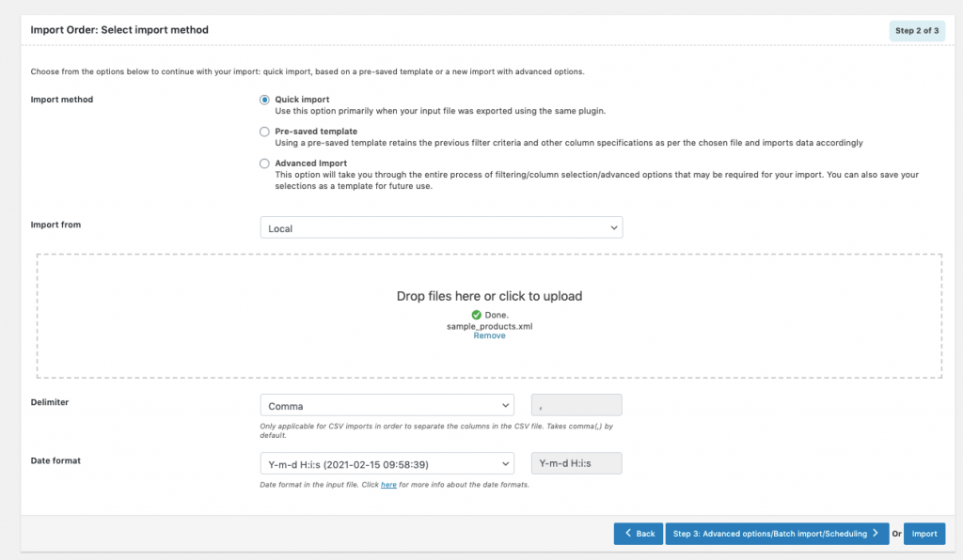Click the sample_products.xml file name
Image resolution: width=963 pixels, height=560 pixels.
click(489, 326)
